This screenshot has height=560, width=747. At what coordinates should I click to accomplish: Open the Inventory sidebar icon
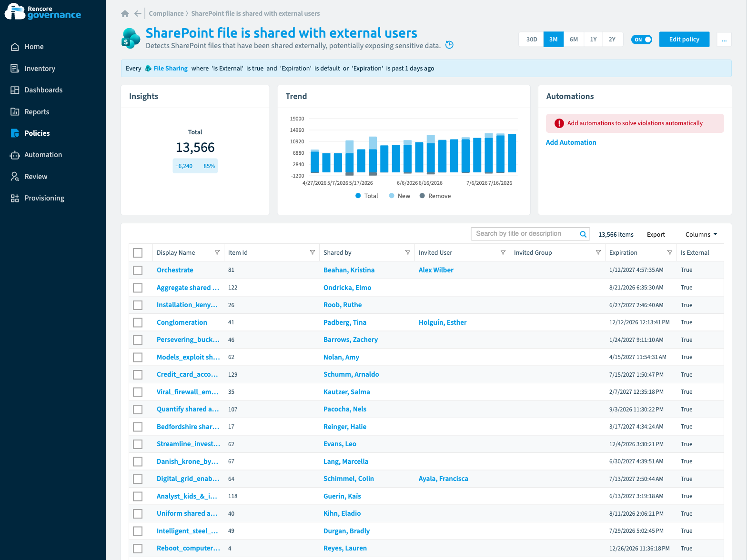[15, 69]
